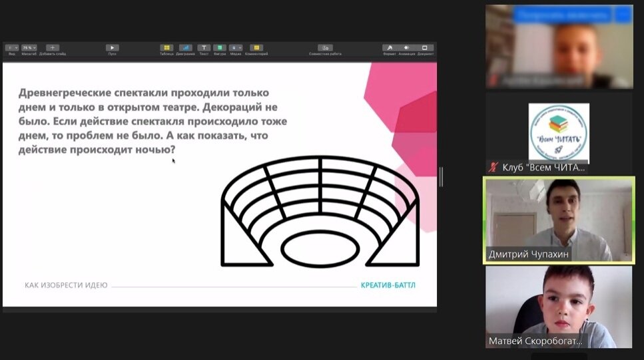Click the Добавить слайд plus button
The height and width of the screenshot is (360, 644).
click(x=53, y=48)
